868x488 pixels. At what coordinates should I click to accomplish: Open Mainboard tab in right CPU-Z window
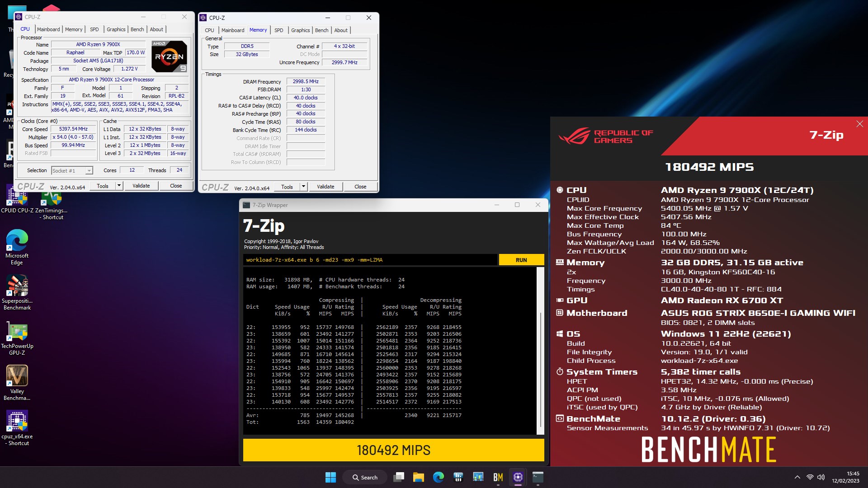(233, 30)
